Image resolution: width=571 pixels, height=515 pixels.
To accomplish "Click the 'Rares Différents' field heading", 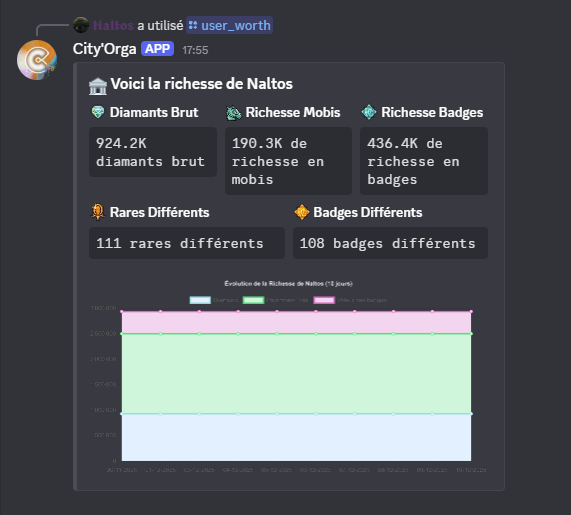I will click(160, 212).
